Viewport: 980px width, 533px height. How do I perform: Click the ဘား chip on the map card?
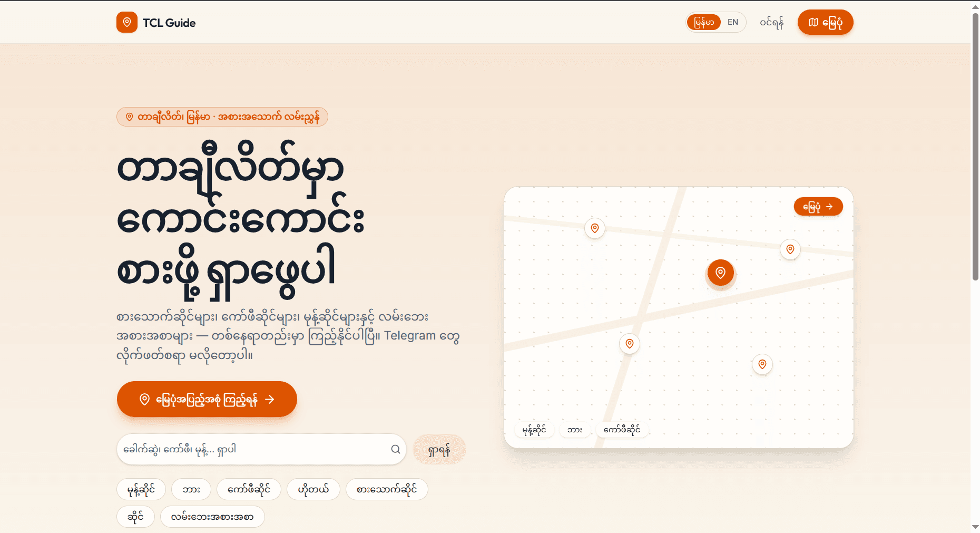[x=575, y=430]
